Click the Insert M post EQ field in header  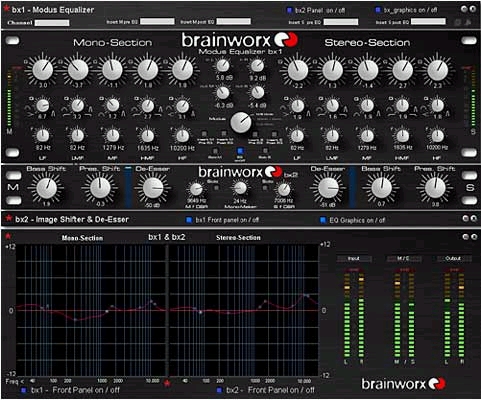234,22
